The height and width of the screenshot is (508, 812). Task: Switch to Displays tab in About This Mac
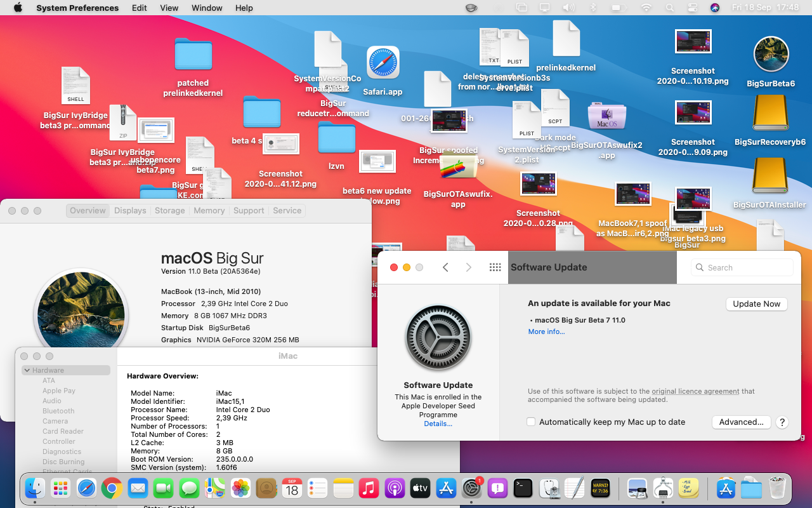pyautogui.click(x=130, y=210)
